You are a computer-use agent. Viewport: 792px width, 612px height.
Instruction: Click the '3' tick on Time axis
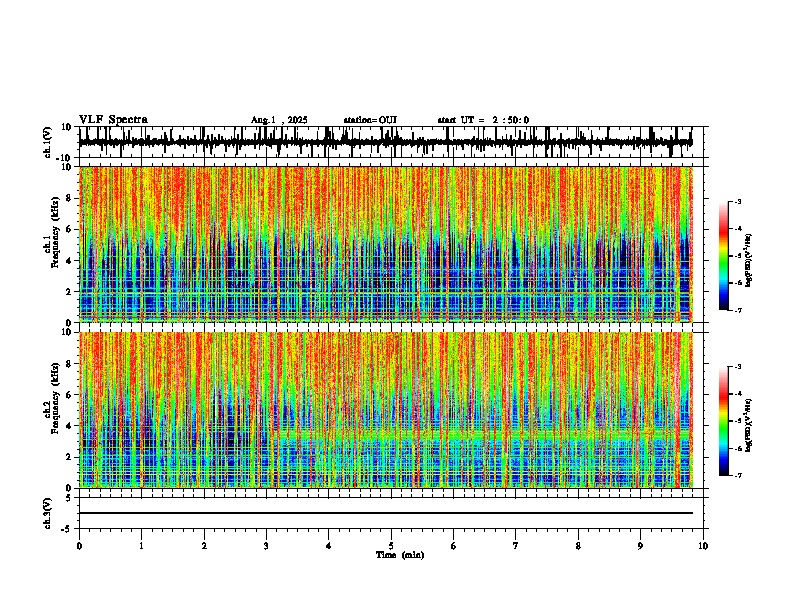266,546
